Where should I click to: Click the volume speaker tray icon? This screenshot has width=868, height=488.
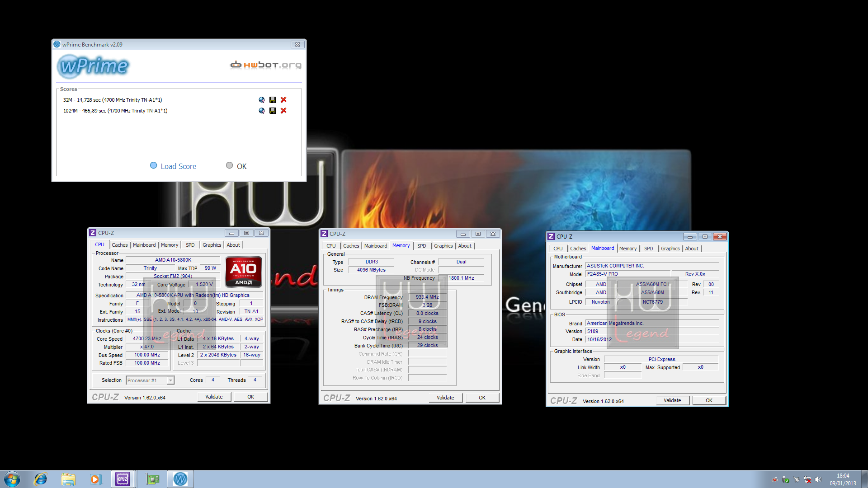point(818,479)
